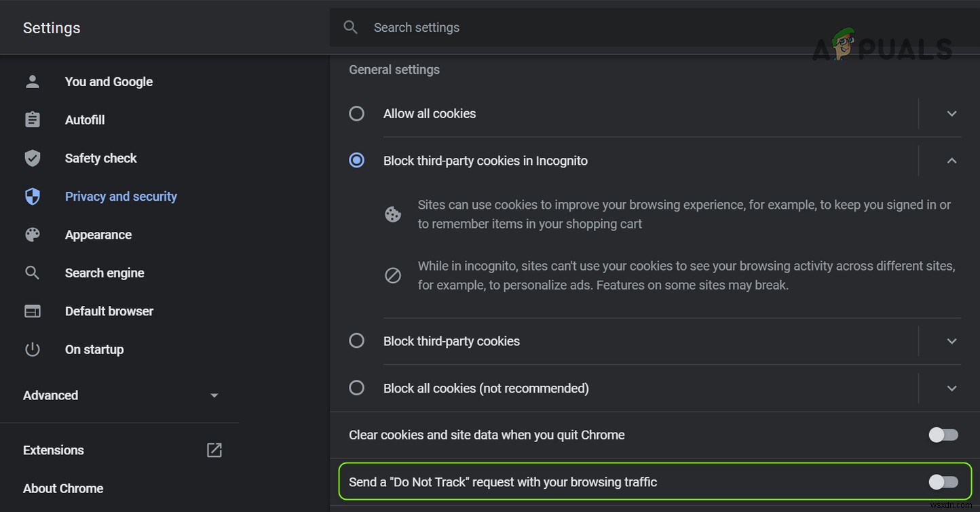Expand the Block third-party cookies chevron
This screenshot has height=512, width=980.
pos(951,341)
